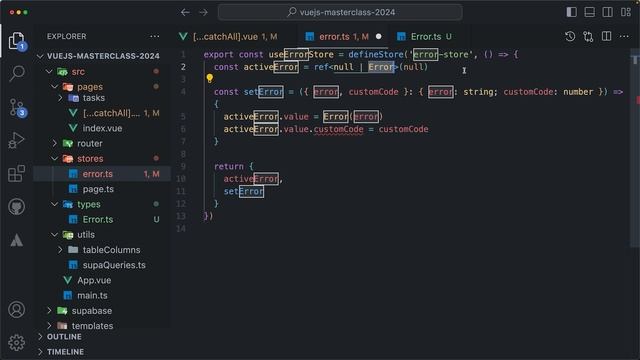Viewport: 640px width, 360px height.
Task: Toggle the primary side bar layout icon
Action: 571,12
